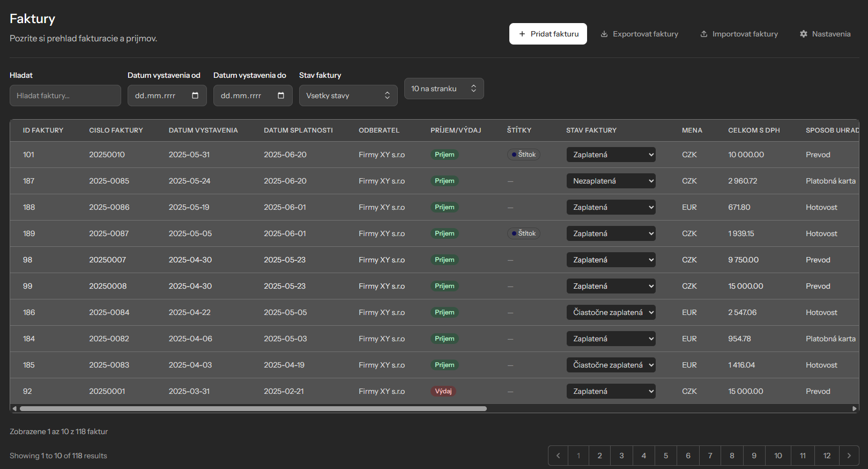Image resolution: width=868 pixels, height=469 pixels.
Task: Click previous page left chevron
Action: coord(558,456)
